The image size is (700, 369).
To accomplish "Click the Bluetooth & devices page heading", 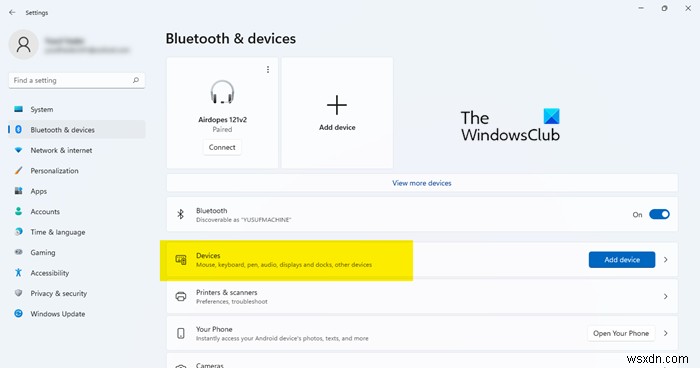I will (x=231, y=39).
